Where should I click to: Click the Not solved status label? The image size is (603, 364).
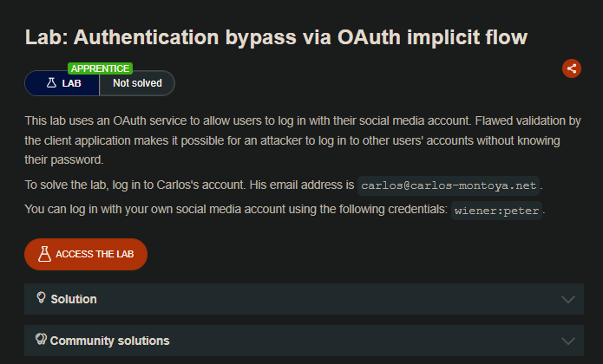pyautogui.click(x=137, y=83)
